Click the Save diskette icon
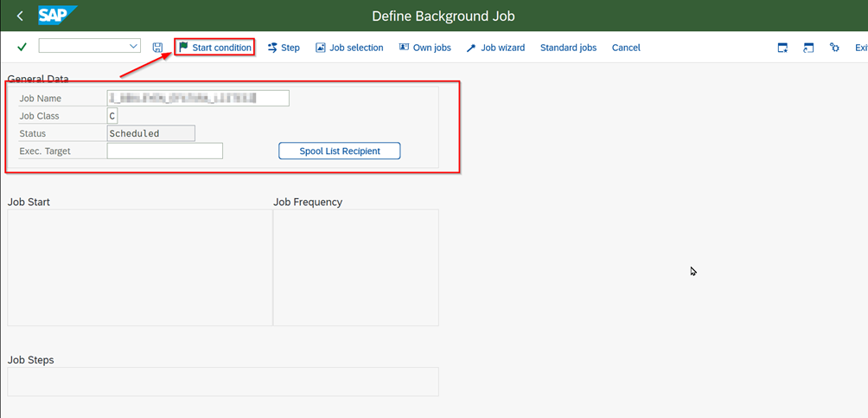 [157, 48]
